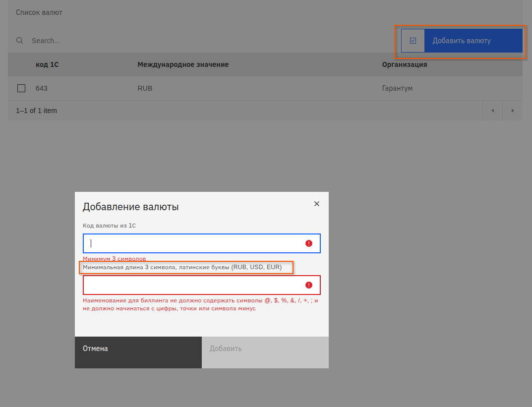Screen dimensions: 532x407
Task: Select the 643 code cell
Action: (42, 88)
